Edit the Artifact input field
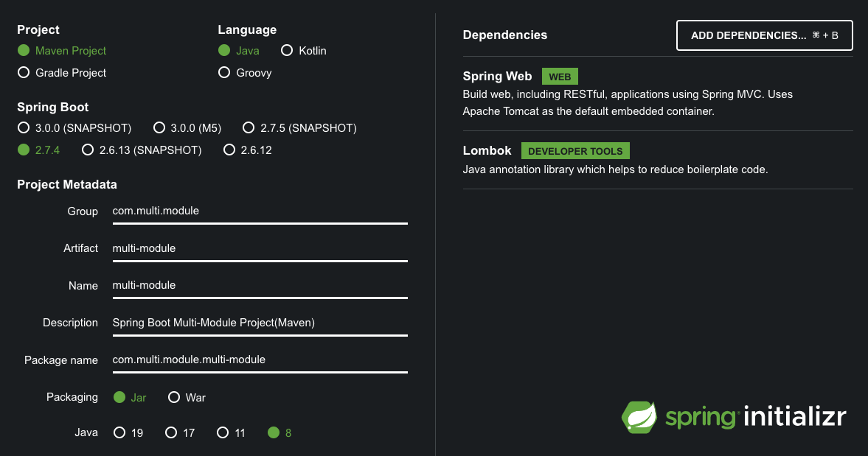 click(x=260, y=249)
